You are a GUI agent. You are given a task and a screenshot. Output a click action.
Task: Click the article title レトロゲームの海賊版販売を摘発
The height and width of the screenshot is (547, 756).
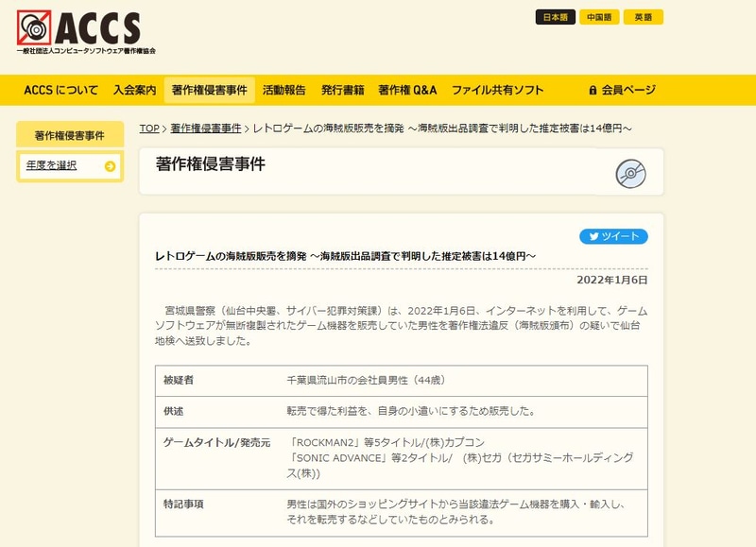click(345, 256)
